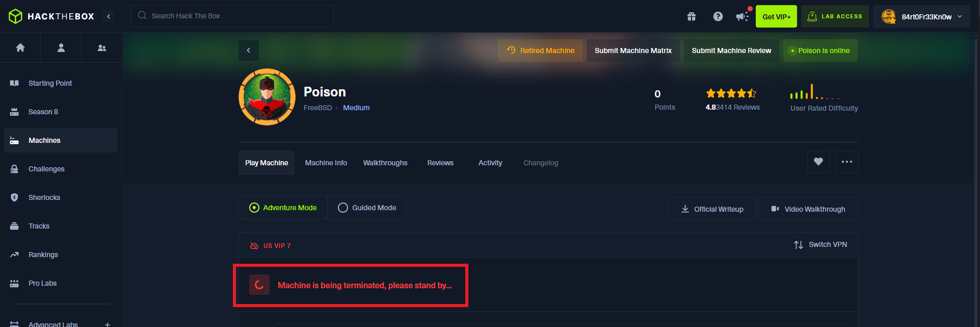Focus the Search Hack The Box field

click(232, 16)
